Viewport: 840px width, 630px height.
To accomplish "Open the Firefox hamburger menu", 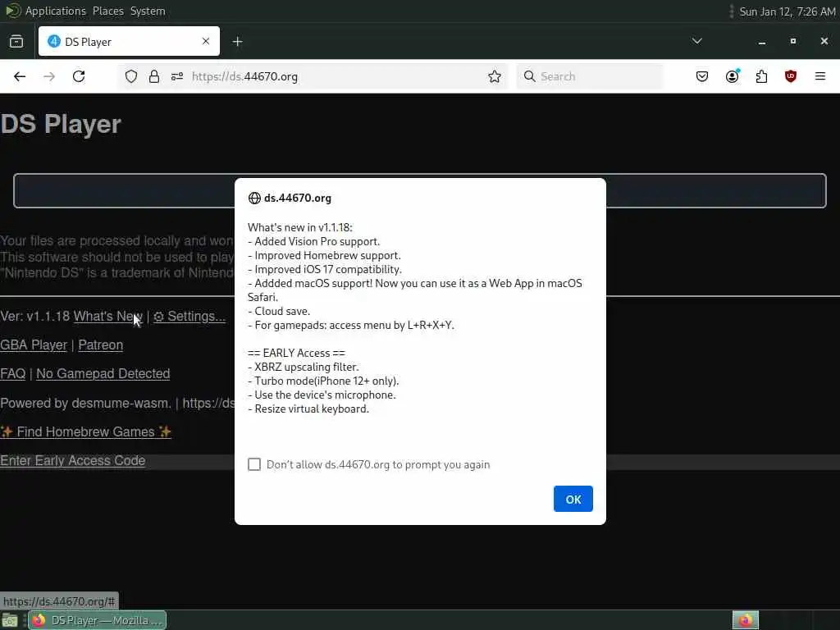I will click(x=820, y=76).
